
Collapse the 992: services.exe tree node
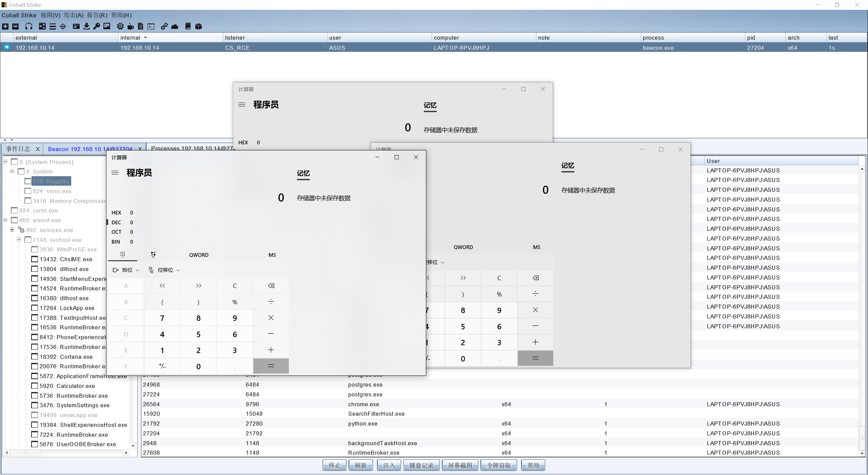click(12, 230)
